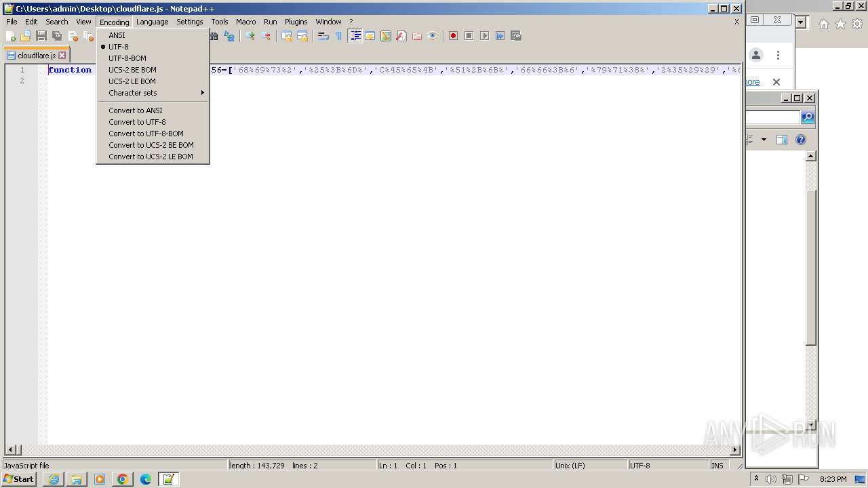The height and width of the screenshot is (488, 868).
Task: Click the Windows Start button
Action: (x=19, y=479)
